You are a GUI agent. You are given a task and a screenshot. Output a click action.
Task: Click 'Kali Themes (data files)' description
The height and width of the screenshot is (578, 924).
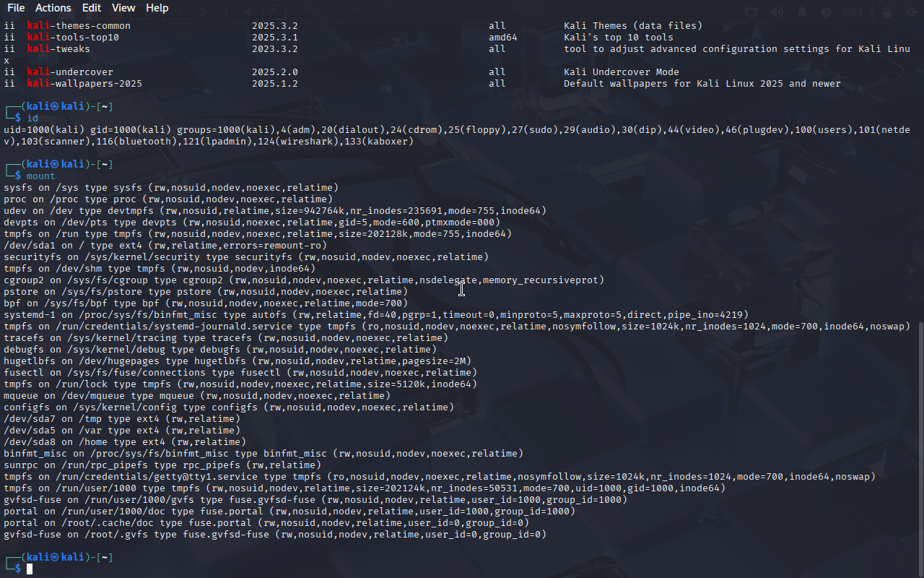pyautogui.click(x=633, y=26)
